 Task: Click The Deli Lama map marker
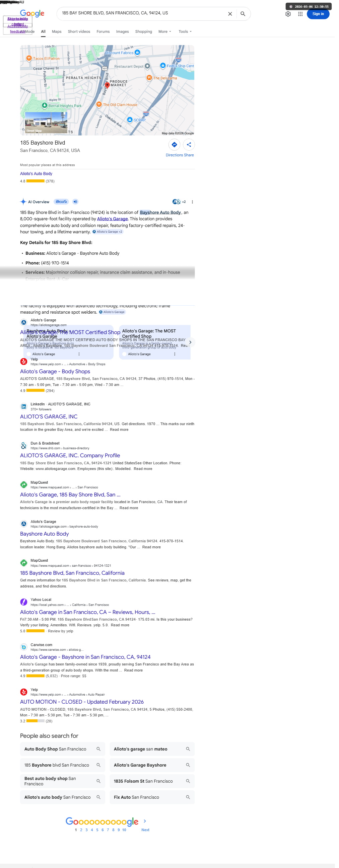point(149,78)
